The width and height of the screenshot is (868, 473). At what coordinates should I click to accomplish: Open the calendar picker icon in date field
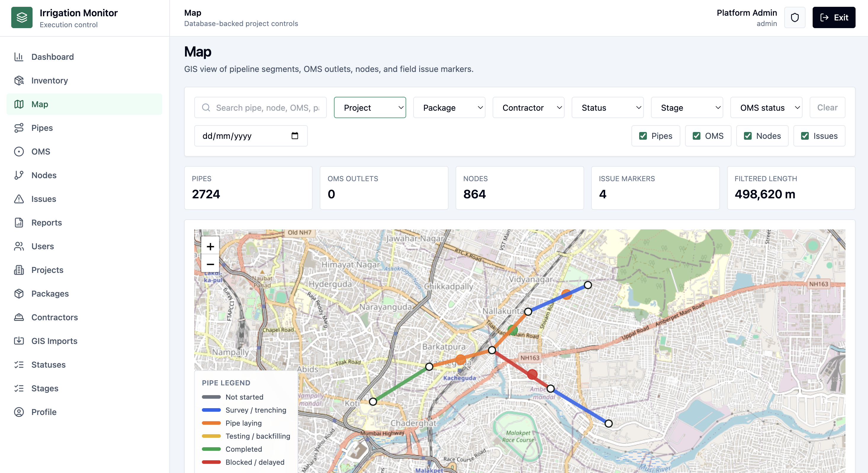tap(295, 136)
